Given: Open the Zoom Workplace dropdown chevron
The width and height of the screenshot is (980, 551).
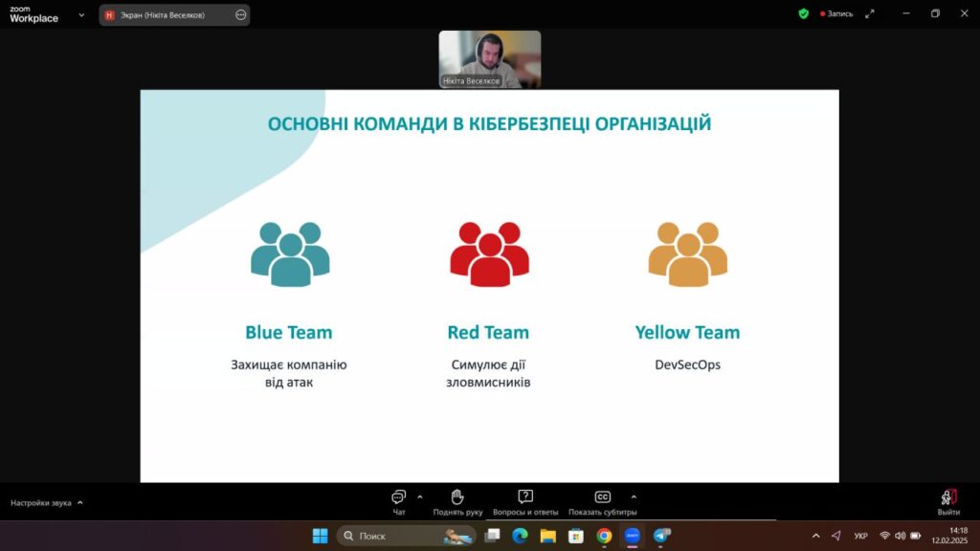Looking at the screenshot, I should (x=81, y=15).
